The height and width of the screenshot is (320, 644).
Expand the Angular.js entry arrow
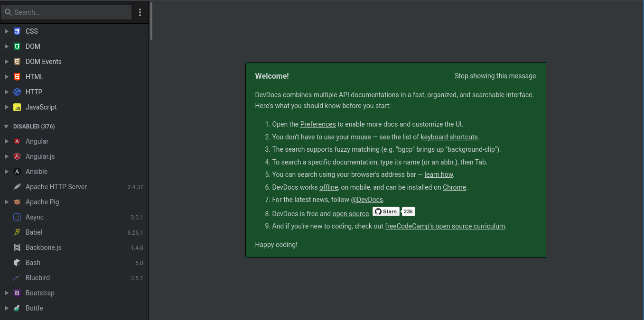[x=6, y=156]
